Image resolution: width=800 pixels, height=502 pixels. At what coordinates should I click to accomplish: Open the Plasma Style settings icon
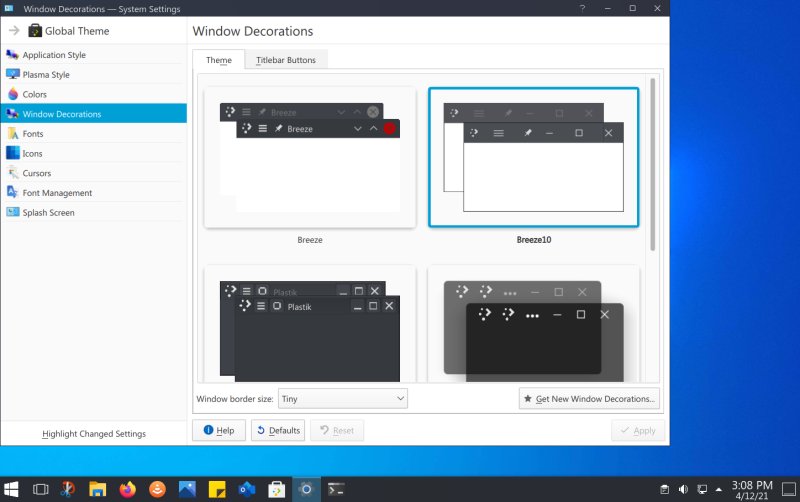click(13, 74)
